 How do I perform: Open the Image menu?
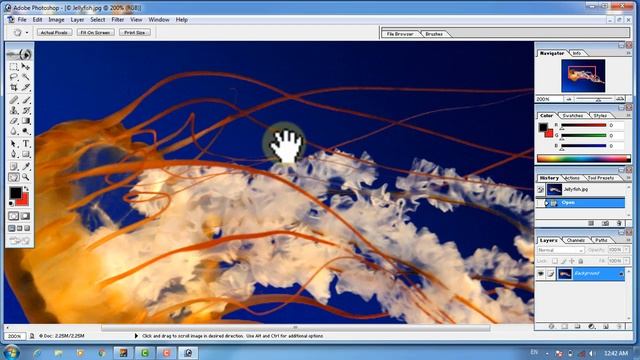(x=56, y=20)
